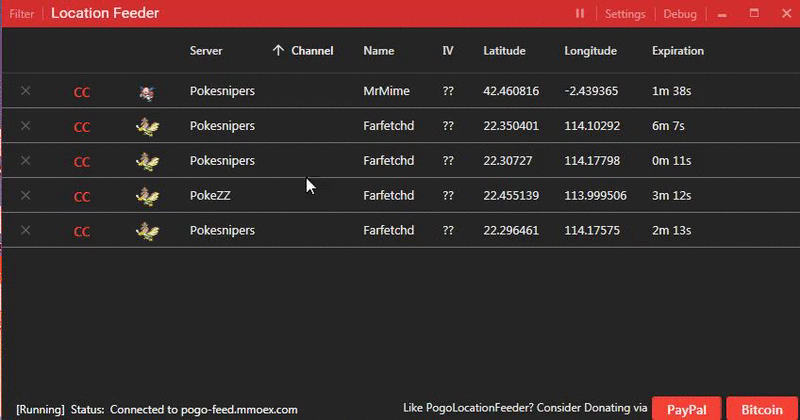This screenshot has width=800, height=420.
Task: Select longitude value 114.17798
Action: tap(592, 160)
